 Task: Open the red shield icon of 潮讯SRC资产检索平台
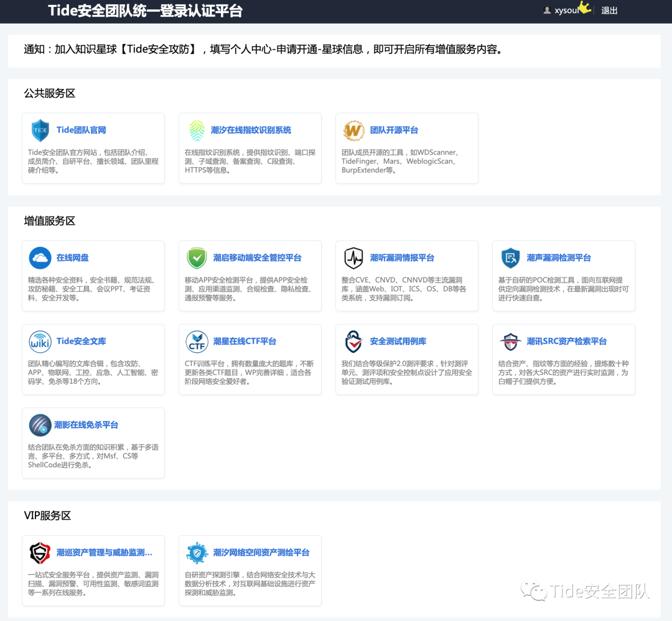[x=510, y=341]
